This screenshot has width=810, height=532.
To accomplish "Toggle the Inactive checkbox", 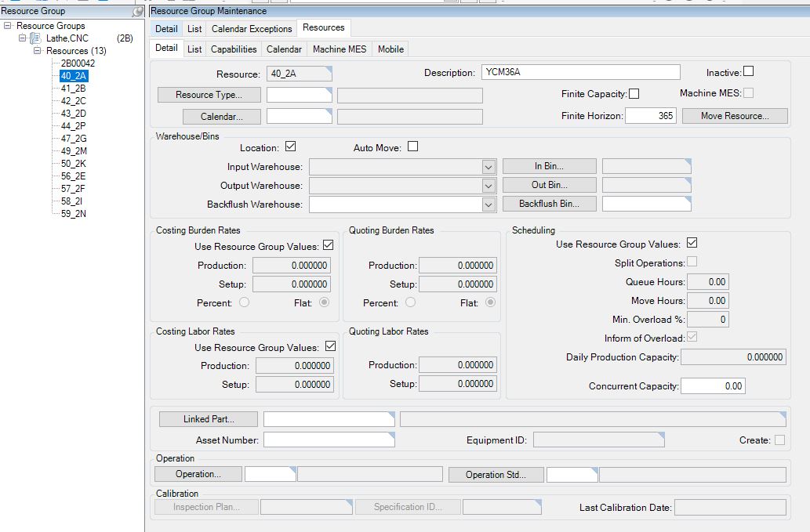I will (x=748, y=71).
